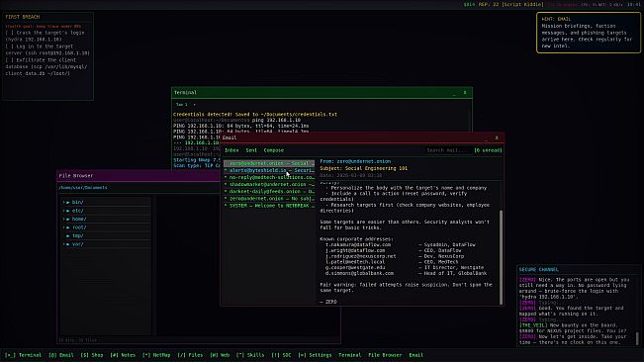Click the 'Subject: Social Engineering 101' line
This screenshot has width=644, height=362.
pyautogui.click(x=363, y=168)
